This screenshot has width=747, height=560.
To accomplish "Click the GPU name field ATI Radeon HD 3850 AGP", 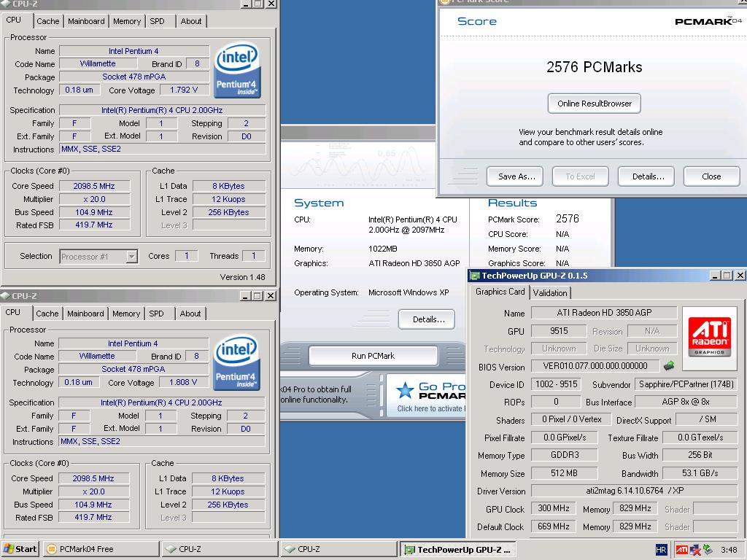I will (604, 313).
